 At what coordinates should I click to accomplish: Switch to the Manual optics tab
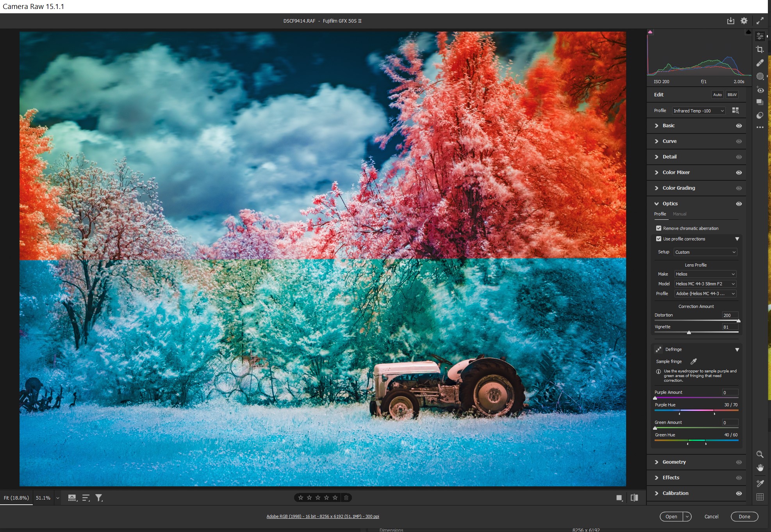pos(679,214)
